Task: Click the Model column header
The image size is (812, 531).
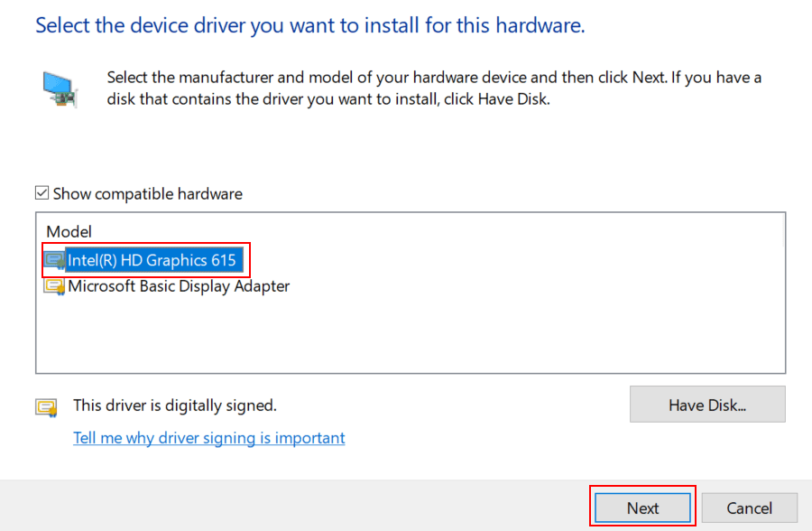Action: pos(69,232)
